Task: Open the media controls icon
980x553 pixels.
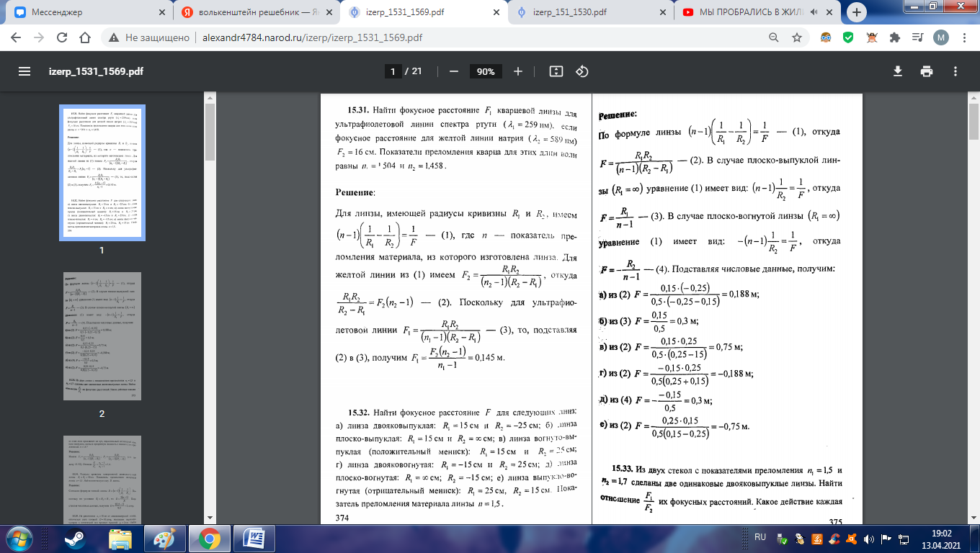Action: [917, 37]
